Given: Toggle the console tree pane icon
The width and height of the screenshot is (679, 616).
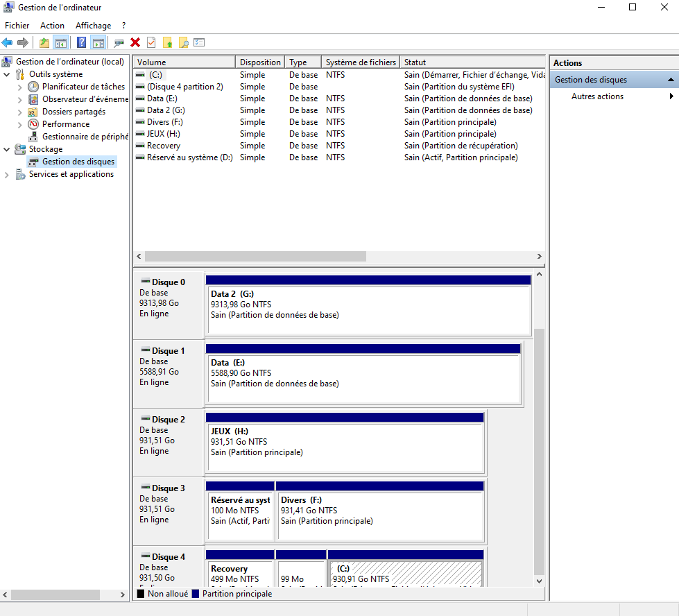Looking at the screenshot, I should (60, 42).
